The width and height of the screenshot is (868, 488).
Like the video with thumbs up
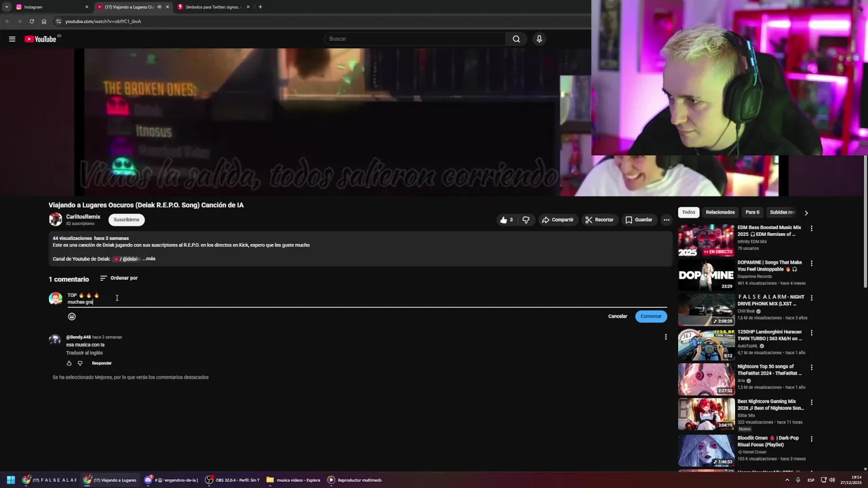pyautogui.click(x=507, y=220)
